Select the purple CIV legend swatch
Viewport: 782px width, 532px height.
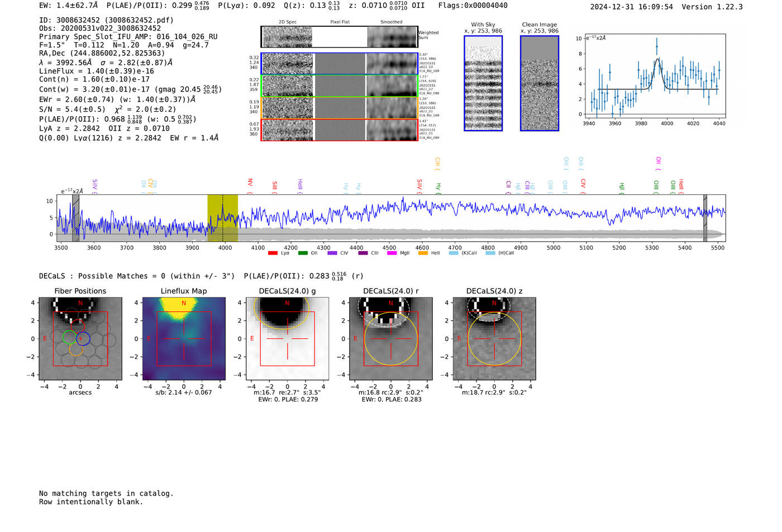332,253
